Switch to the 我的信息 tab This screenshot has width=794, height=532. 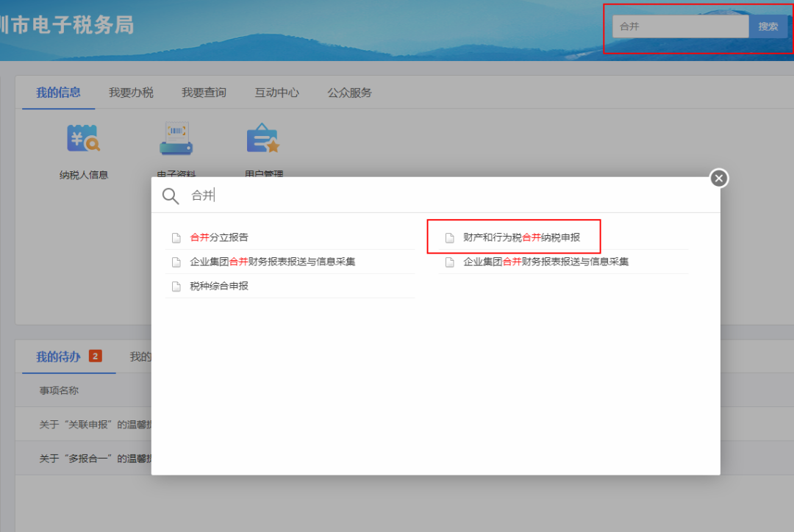click(x=58, y=93)
